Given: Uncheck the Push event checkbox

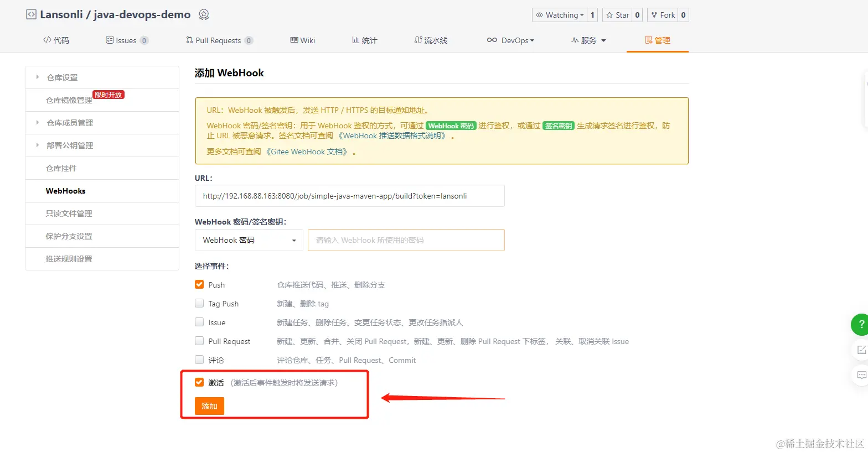Looking at the screenshot, I should click(199, 284).
